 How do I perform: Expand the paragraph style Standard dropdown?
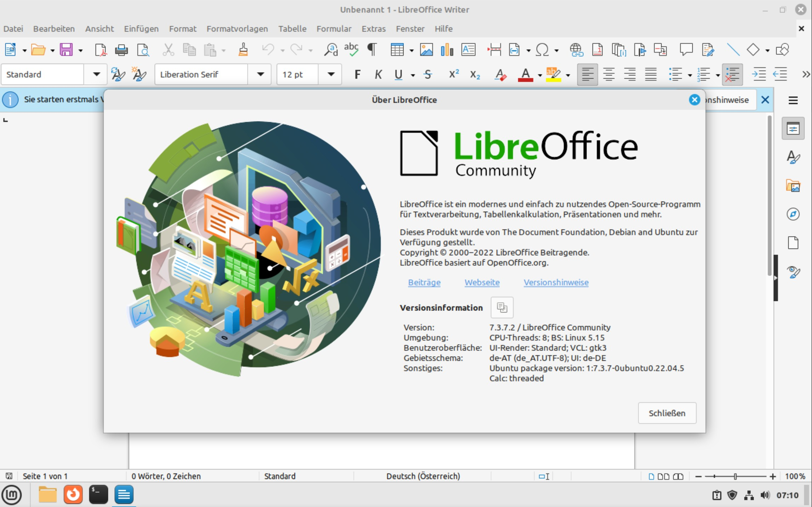click(x=96, y=74)
